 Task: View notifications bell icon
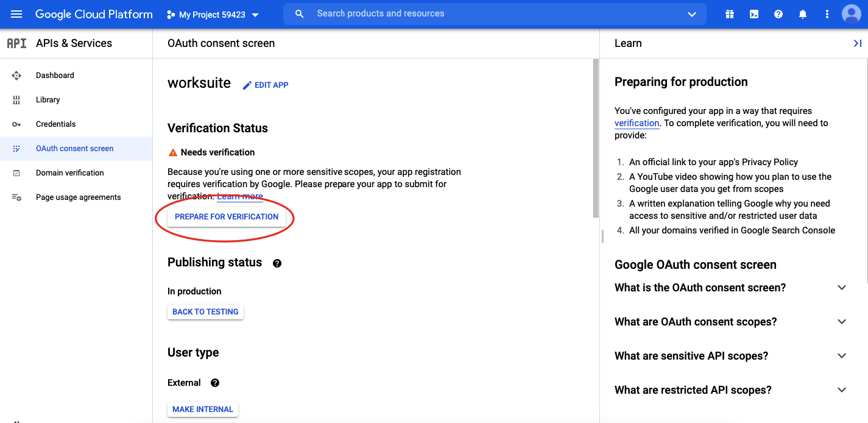(x=803, y=14)
